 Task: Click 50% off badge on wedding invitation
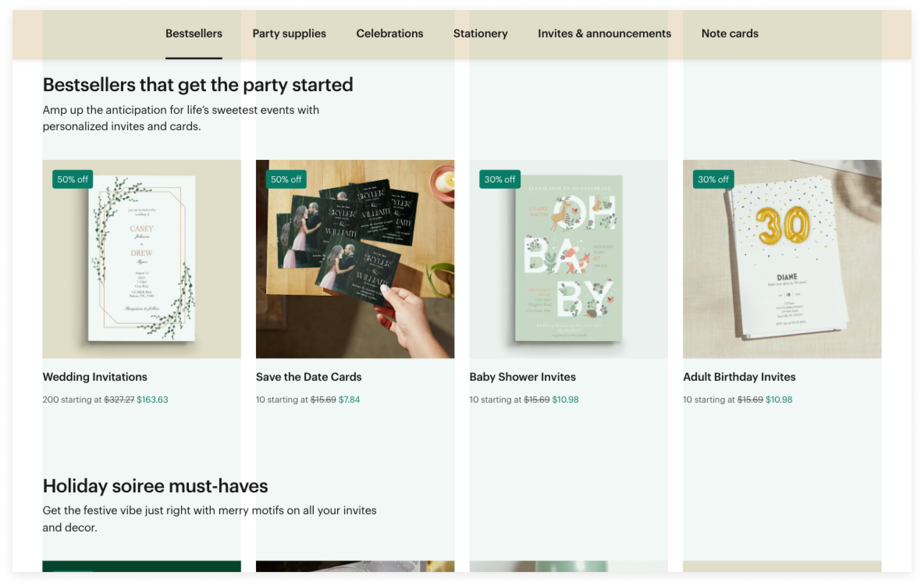click(x=72, y=179)
